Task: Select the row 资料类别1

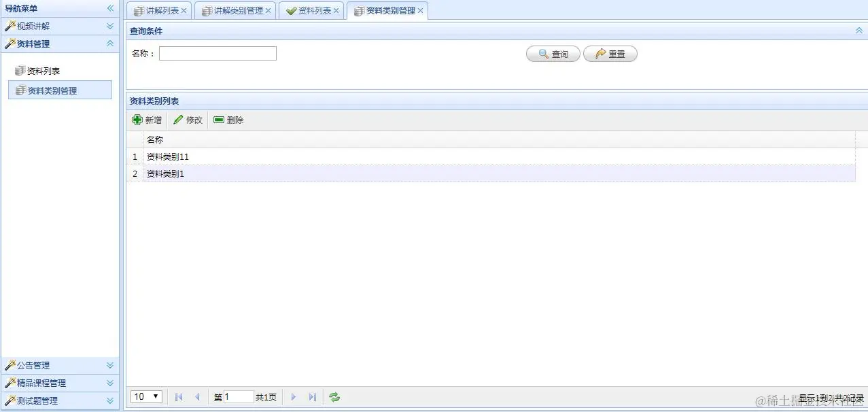Action: click(491, 174)
